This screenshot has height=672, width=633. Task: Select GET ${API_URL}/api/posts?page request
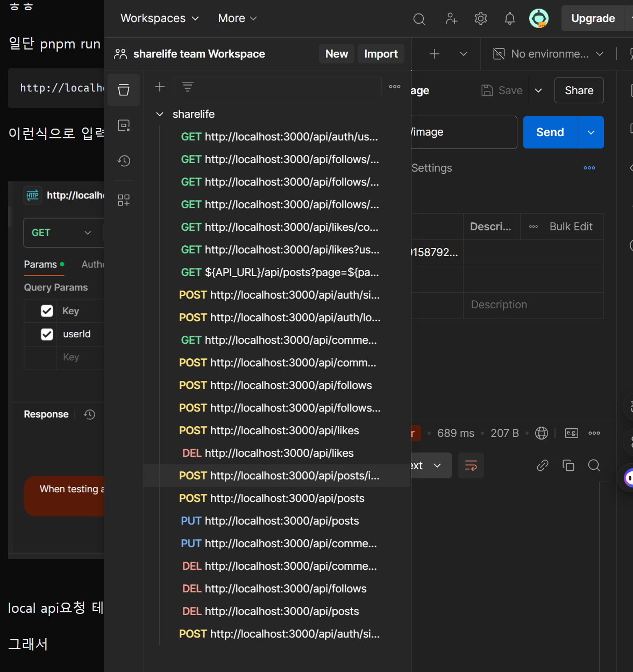point(277,272)
